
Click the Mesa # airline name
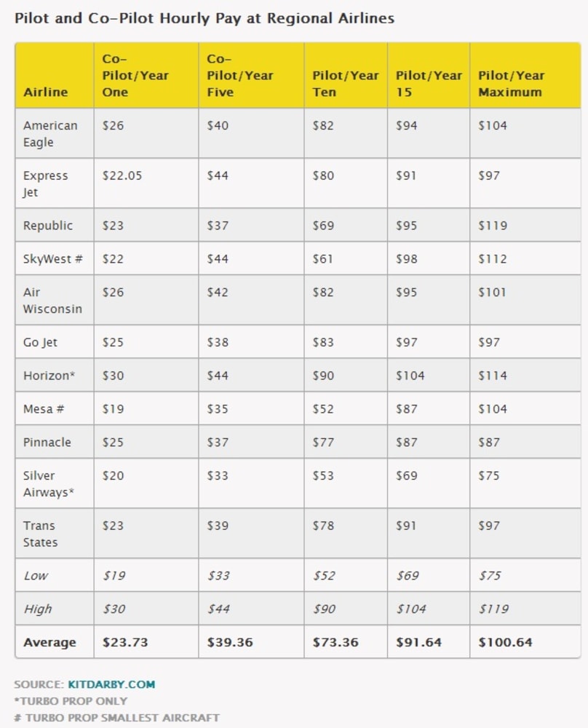tap(44, 409)
